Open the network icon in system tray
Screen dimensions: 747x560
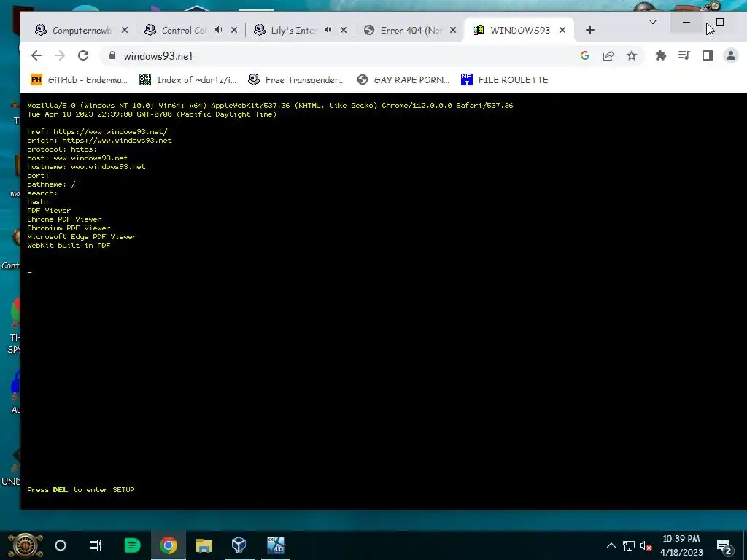point(629,545)
